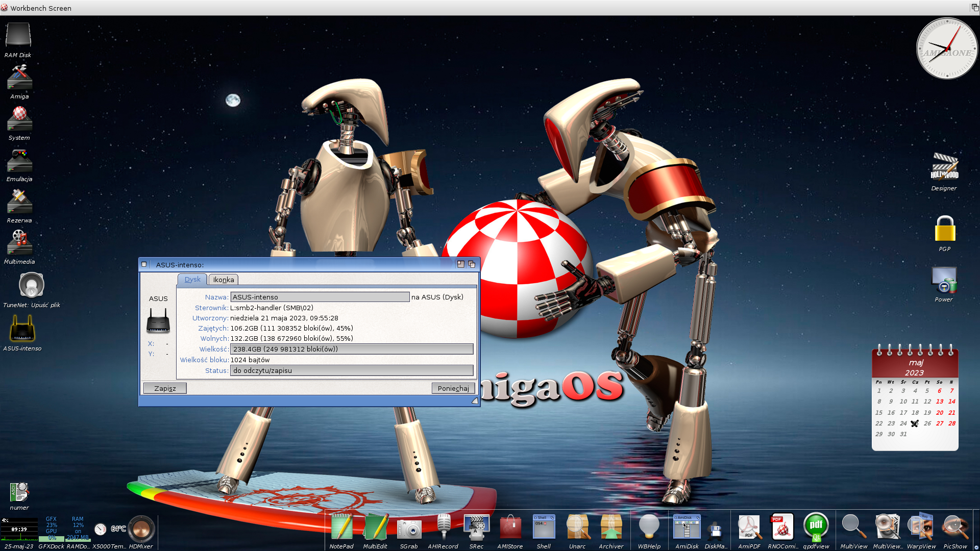This screenshot has width=980, height=551.
Task: Launch SGrab camera from the dock
Action: pos(409,529)
